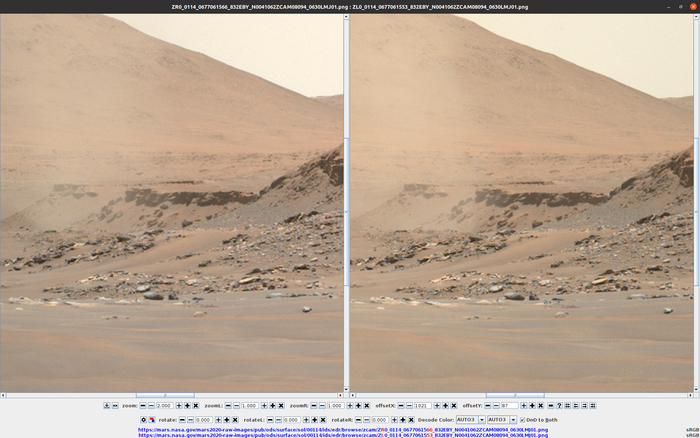Click the right pane scroll-left arrow
Viewport: 700px width, 438px height.
pos(353,396)
